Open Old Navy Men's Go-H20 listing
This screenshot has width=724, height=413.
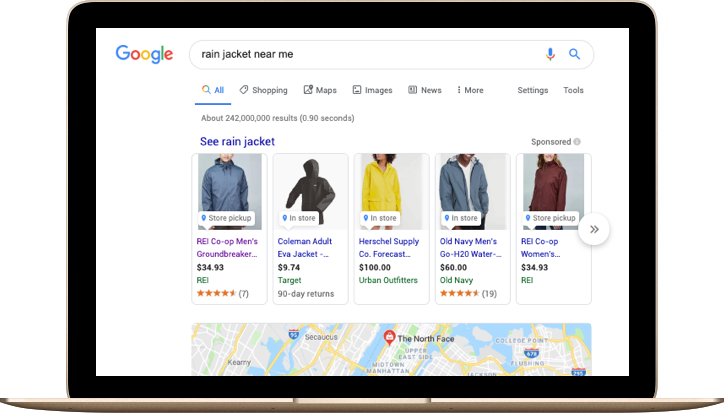tap(470, 248)
